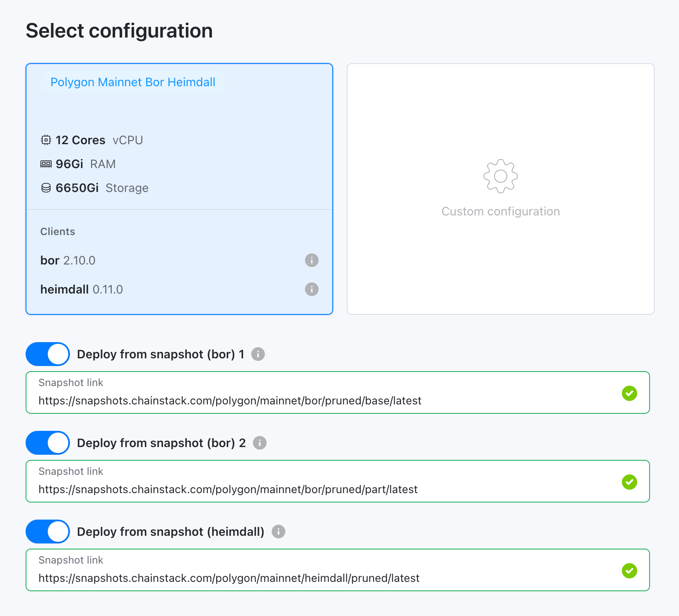Click the 96Gi RAM text
679x616 pixels.
(86, 164)
